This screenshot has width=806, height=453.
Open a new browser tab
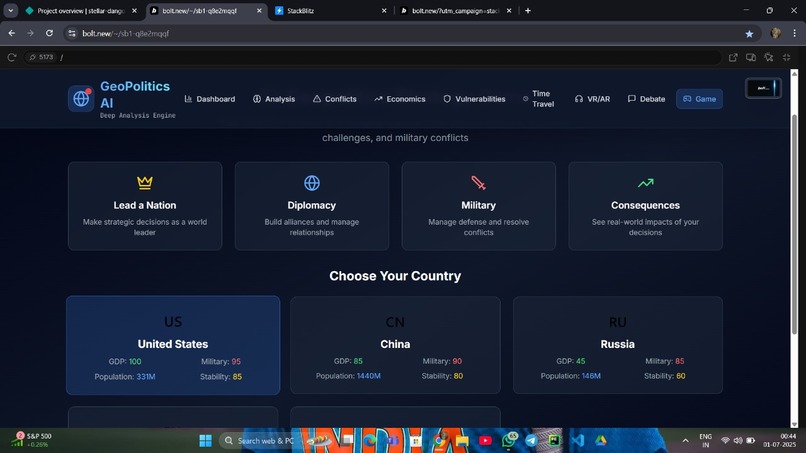(x=528, y=10)
